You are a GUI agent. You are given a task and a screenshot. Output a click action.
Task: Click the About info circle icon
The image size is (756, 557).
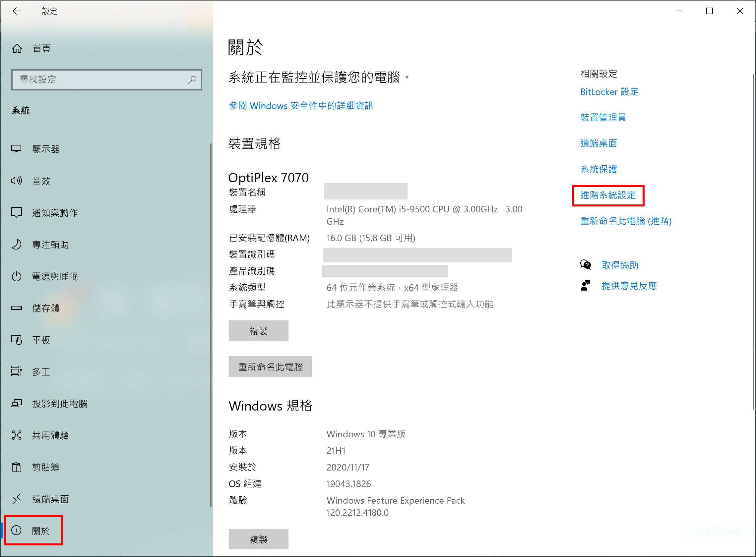(x=16, y=530)
